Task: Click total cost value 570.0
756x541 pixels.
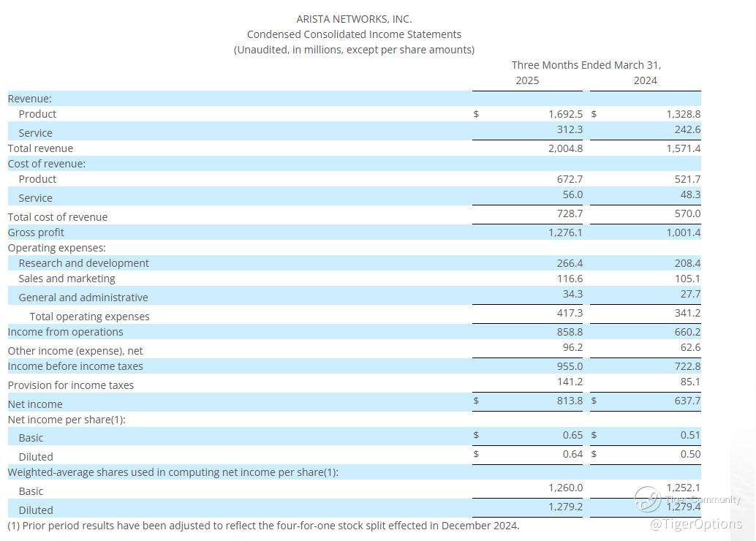Action: (x=687, y=213)
